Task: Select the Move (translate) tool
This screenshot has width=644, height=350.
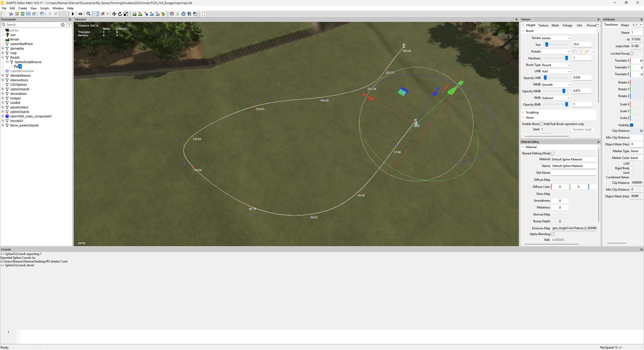Action: (x=114, y=14)
